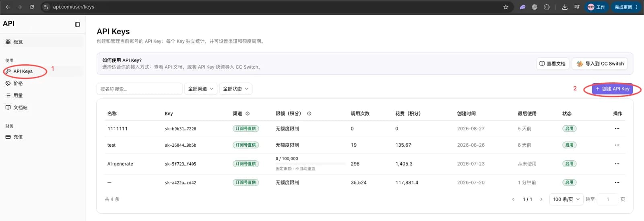
Task: Open actions menu for the 1111111 row
Action: [x=617, y=129]
